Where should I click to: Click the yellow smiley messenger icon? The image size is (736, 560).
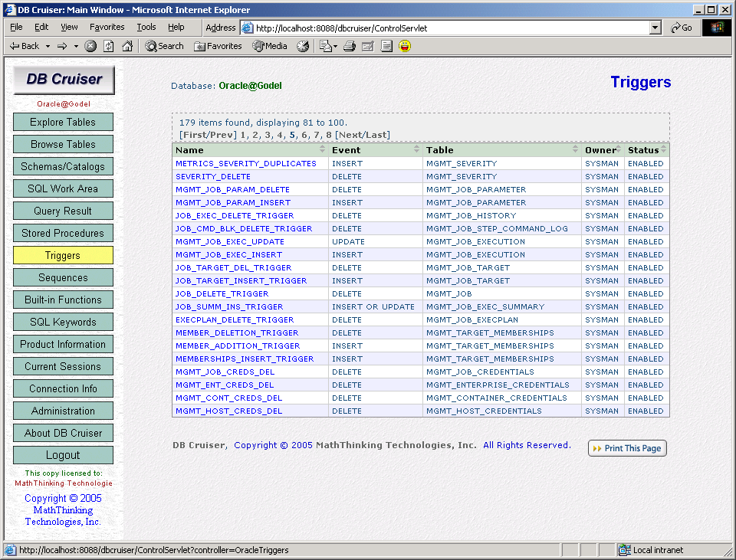[x=405, y=46]
